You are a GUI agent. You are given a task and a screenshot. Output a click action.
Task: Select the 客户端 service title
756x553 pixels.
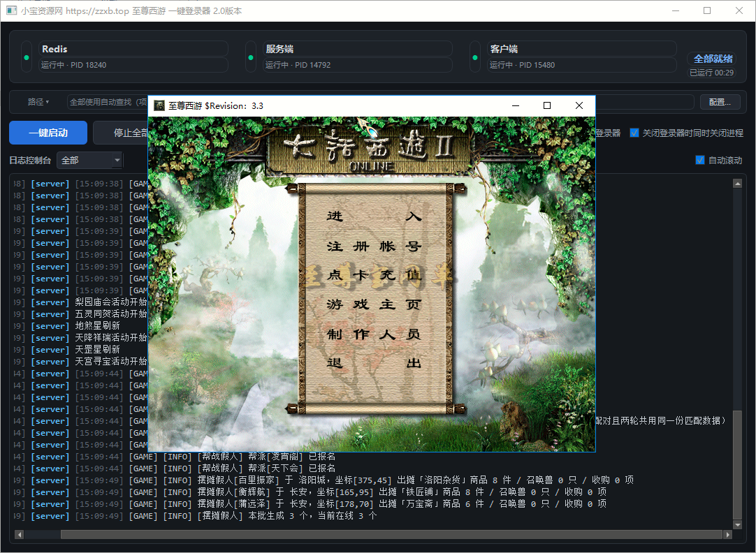coord(504,49)
